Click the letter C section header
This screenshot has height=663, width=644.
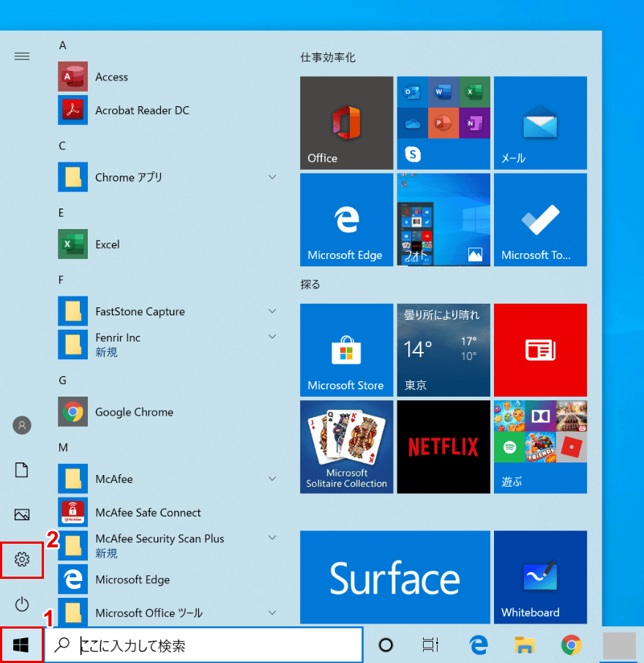click(x=62, y=146)
